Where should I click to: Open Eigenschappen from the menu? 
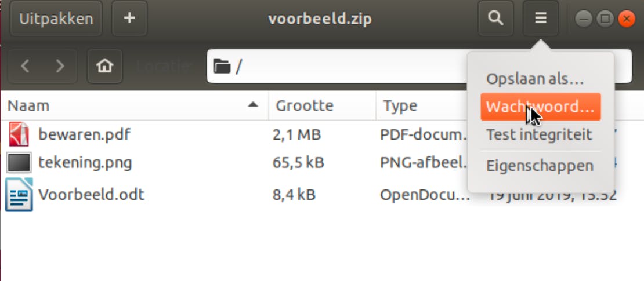click(540, 166)
